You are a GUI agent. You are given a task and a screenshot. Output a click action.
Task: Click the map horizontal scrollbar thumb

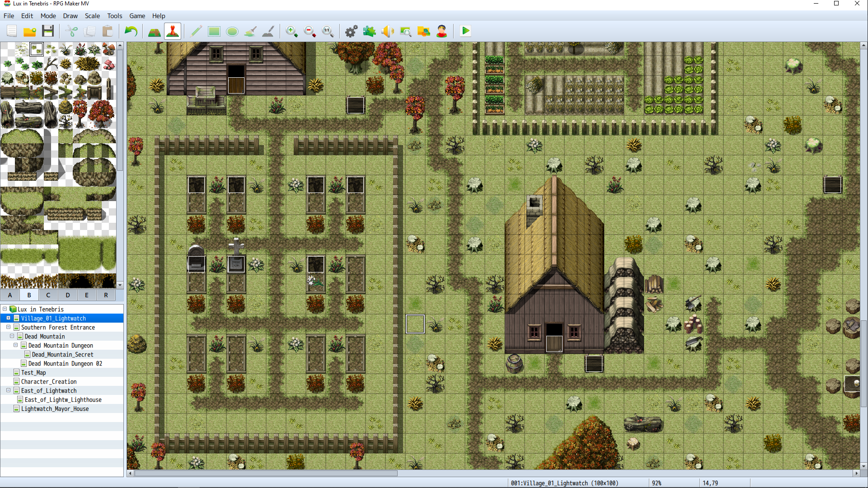[266, 474]
